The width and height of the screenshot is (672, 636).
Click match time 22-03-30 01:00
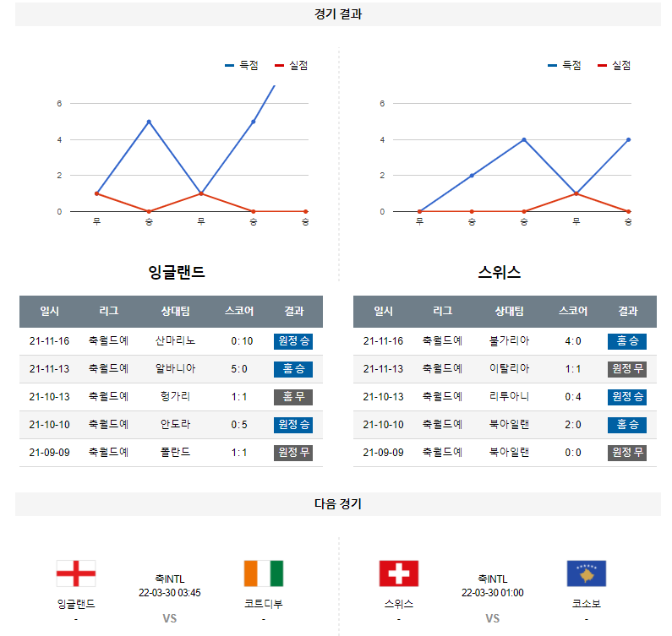[x=493, y=593]
